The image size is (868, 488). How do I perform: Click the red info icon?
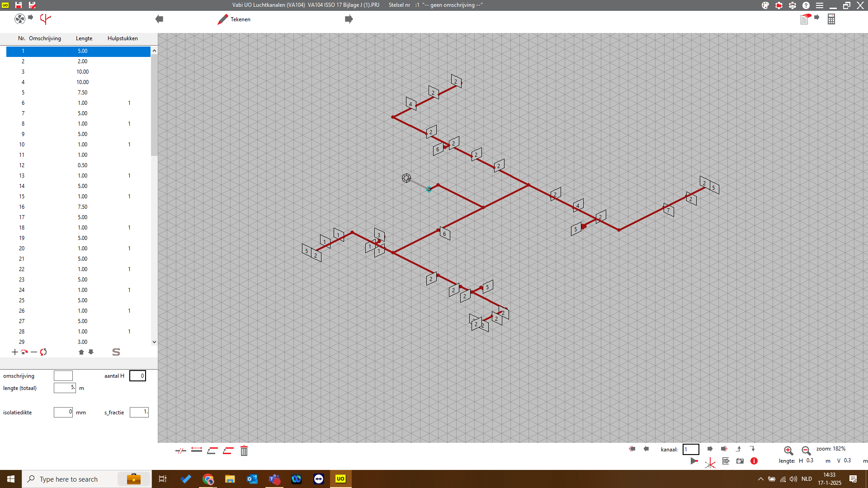[x=754, y=461]
